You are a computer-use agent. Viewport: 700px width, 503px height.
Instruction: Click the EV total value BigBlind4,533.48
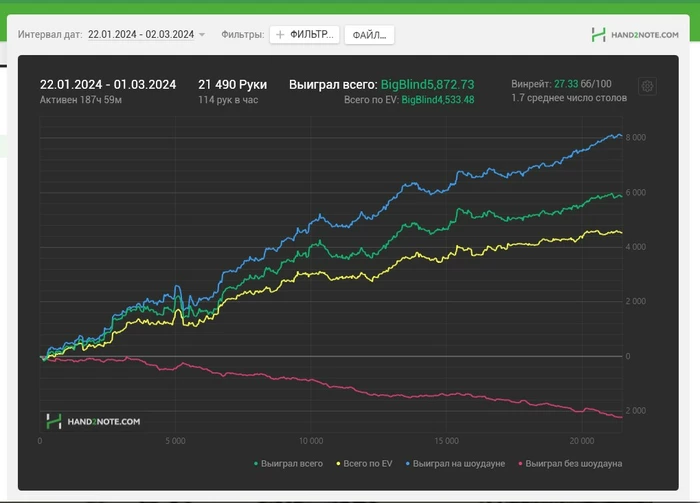click(x=438, y=100)
